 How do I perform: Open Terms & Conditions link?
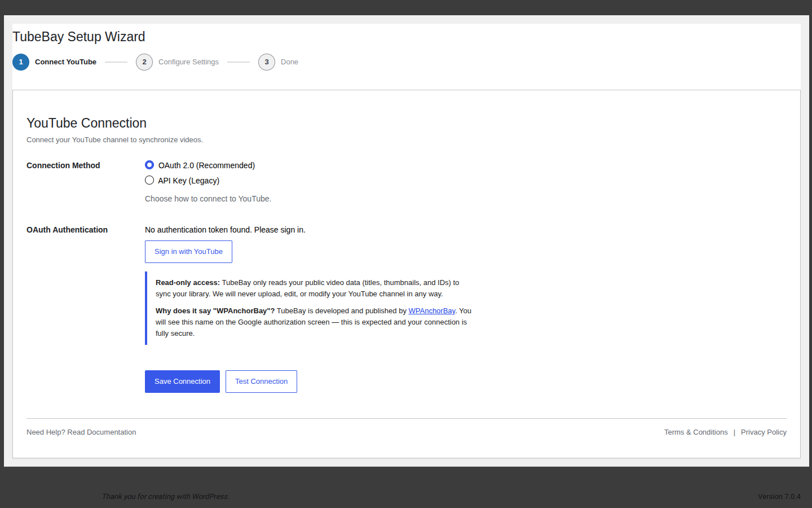pos(696,432)
